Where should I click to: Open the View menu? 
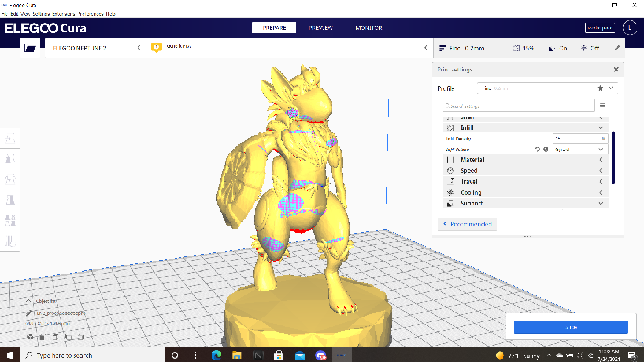pos(26,14)
